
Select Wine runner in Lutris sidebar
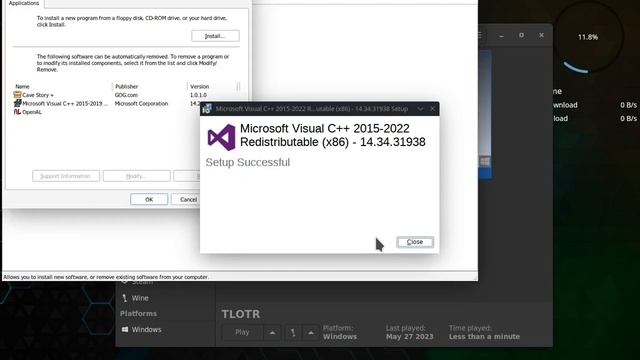140,298
